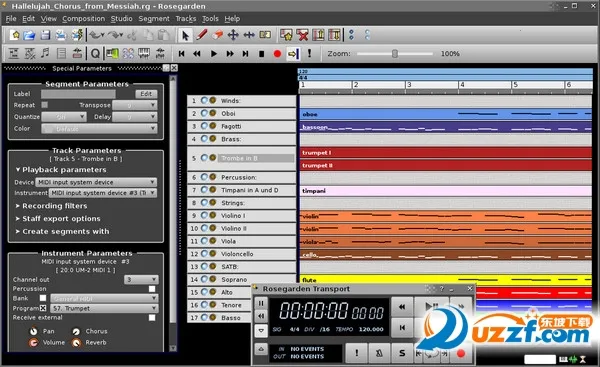The height and width of the screenshot is (367, 600).
Task: Expand the Recording filters section
Action: 51,206
